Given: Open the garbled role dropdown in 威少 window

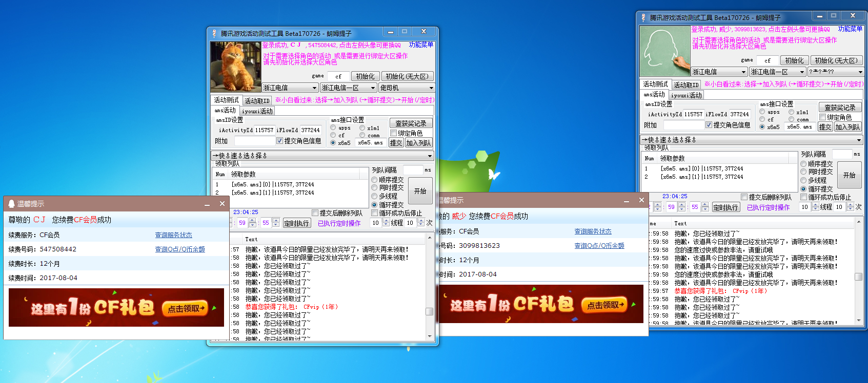Looking at the screenshot, I should (836, 72).
